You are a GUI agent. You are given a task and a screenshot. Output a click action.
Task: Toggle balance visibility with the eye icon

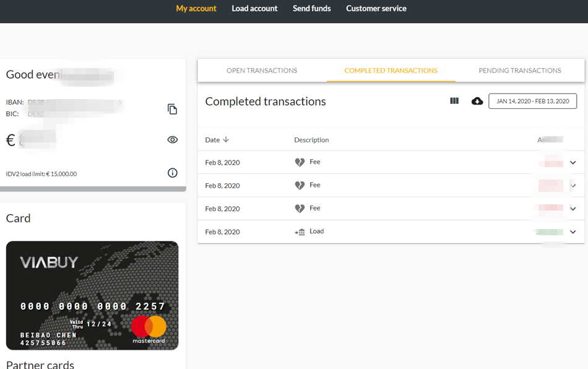pyautogui.click(x=172, y=140)
